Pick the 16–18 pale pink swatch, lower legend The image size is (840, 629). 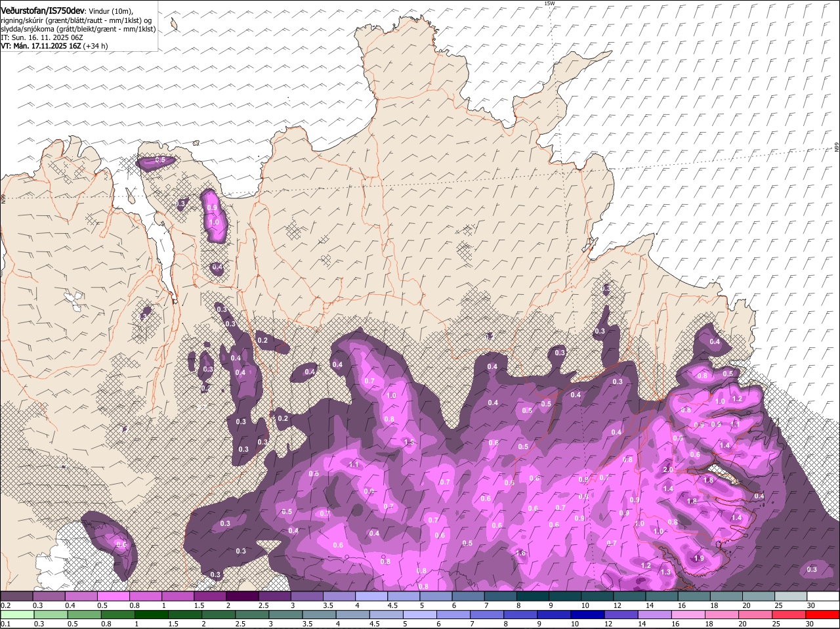(688, 615)
